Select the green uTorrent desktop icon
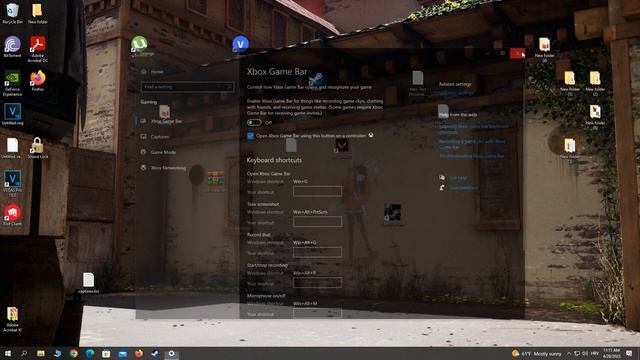The width and height of the screenshot is (640, 360). 139,44
